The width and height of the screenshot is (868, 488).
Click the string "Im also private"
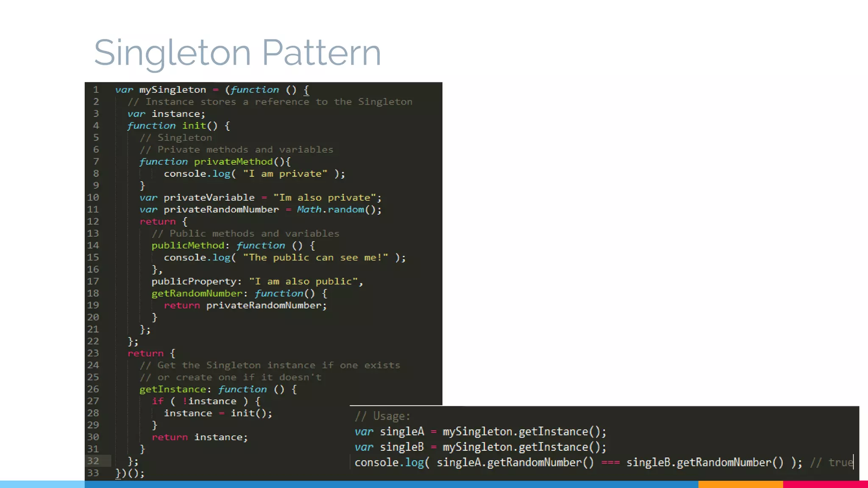[x=325, y=198]
